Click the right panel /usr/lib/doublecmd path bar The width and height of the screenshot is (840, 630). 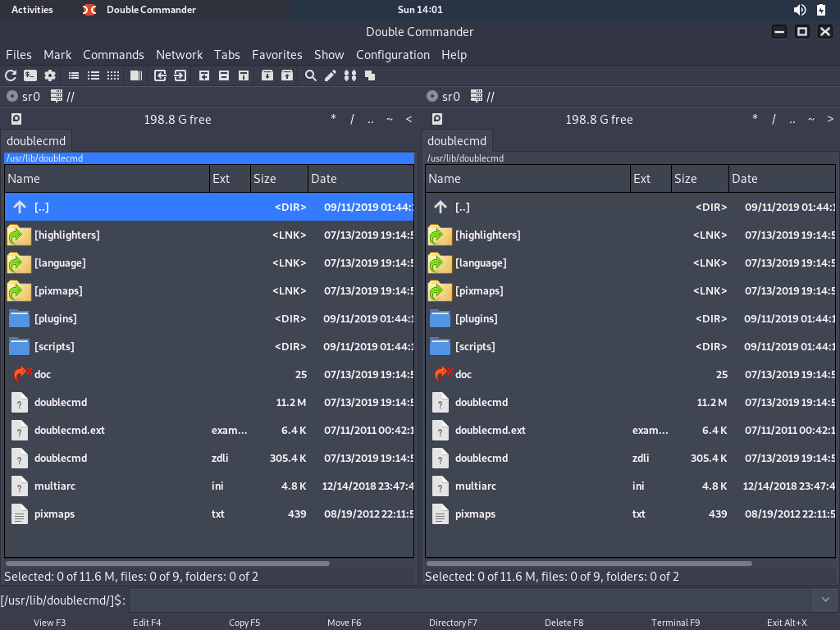630,158
